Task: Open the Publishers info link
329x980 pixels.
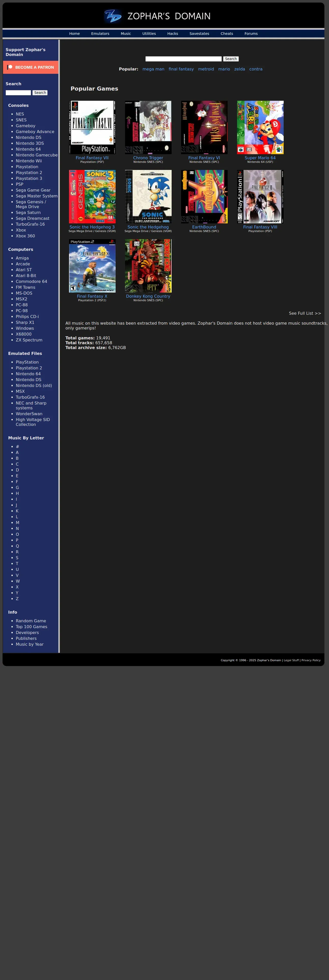Action: pyautogui.click(x=26, y=638)
